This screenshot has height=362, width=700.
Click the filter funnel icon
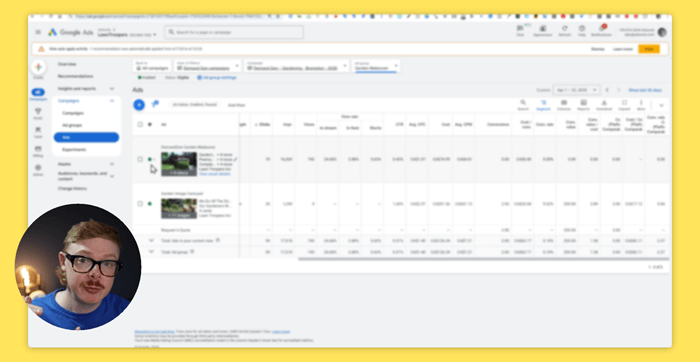pyautogui.click(x=154, y=104)
